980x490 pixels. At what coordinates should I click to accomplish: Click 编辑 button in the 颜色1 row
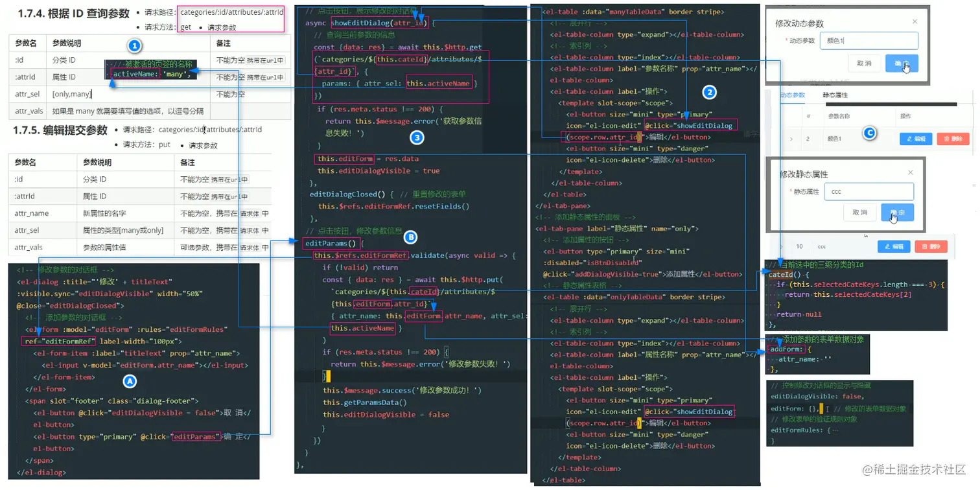pos(916,139)
